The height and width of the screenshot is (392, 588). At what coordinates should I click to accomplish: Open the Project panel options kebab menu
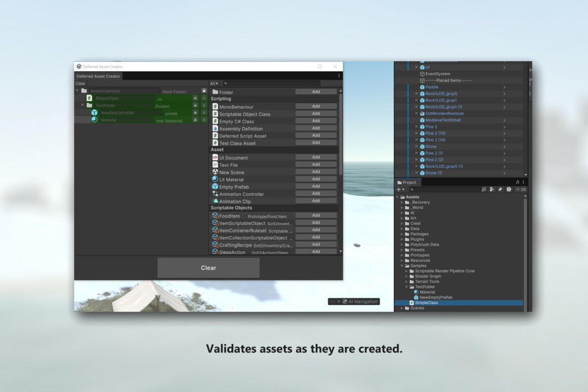click(523, 182)
